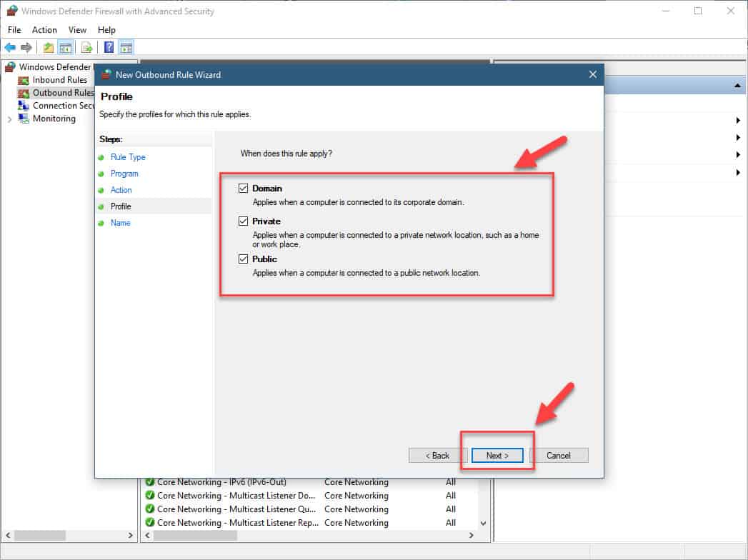748x560 pixels.
Task: Open third submenu arrow in Actions pane
Action: [738, 154]
